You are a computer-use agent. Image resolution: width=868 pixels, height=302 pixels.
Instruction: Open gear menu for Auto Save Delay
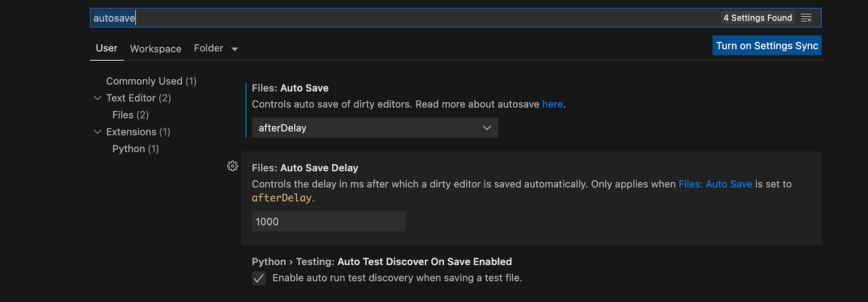click(x=233, y=166)
